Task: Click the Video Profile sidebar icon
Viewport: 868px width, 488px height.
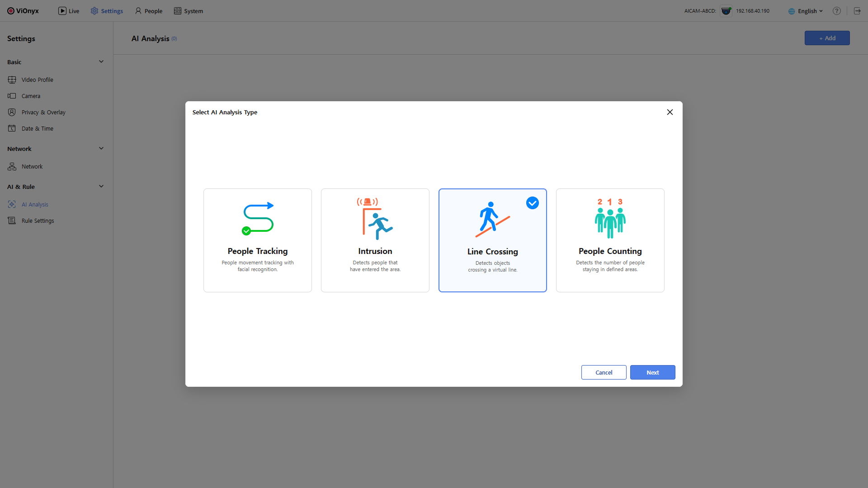Action: (12, 80)
